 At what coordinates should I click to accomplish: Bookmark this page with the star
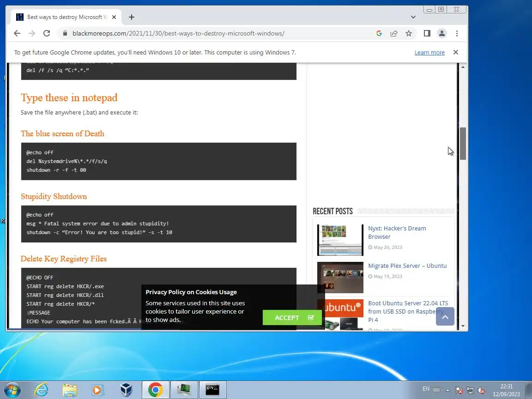[x=409, y=33]
